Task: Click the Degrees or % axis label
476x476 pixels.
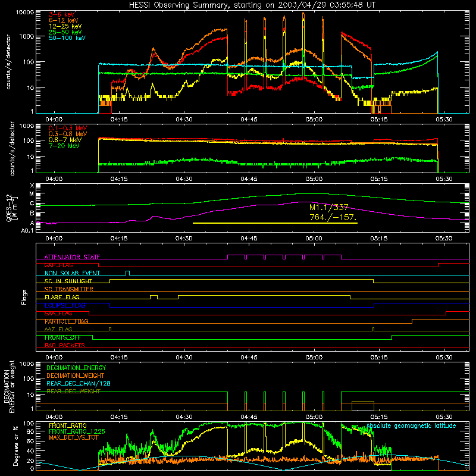Action: [x=15, y=446]
